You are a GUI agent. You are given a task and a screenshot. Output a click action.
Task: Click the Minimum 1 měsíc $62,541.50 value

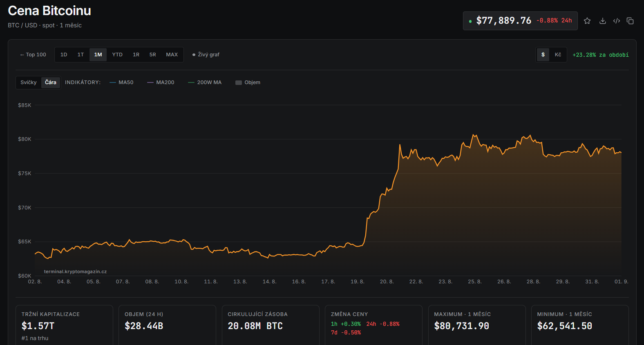click(x=564, y=326)
